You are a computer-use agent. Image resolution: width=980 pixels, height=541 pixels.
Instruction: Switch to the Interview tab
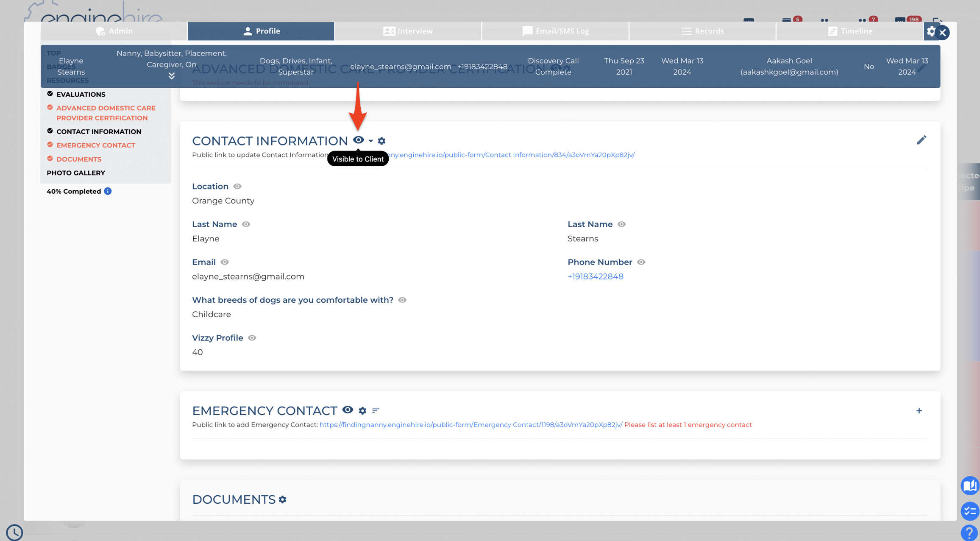coord(408,31)
